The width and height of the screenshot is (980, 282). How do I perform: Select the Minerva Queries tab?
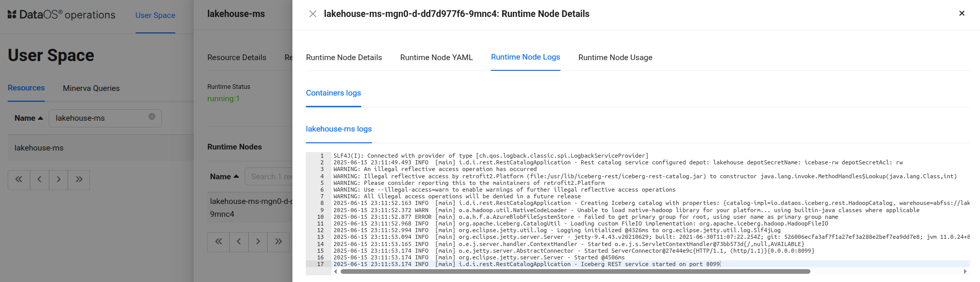(x=91, y=88)
